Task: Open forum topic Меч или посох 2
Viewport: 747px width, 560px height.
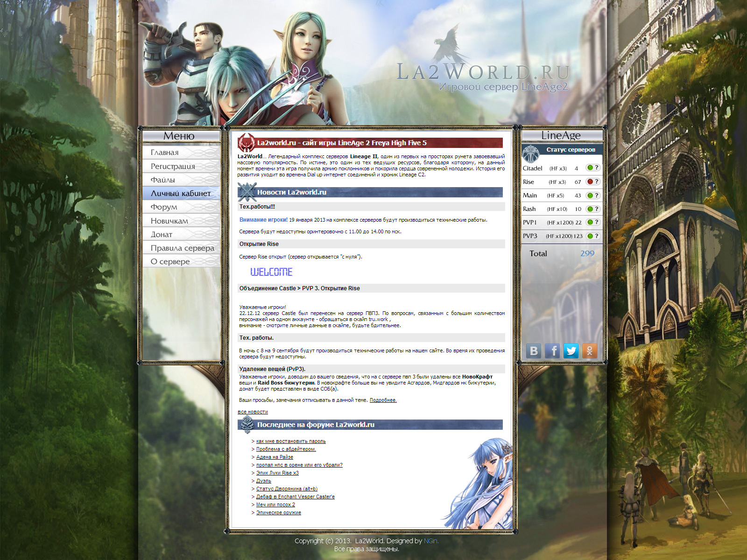Action: click(x=275, y=504)
